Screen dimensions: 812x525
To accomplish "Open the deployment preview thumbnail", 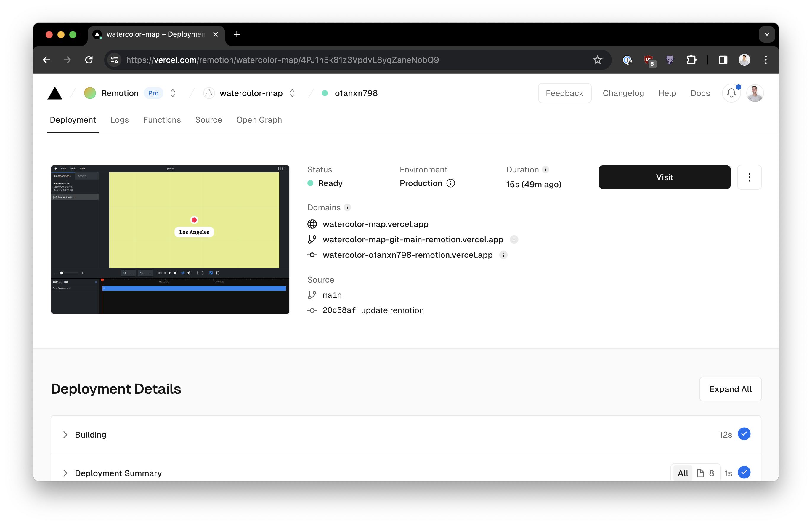I will coord(170,239).
